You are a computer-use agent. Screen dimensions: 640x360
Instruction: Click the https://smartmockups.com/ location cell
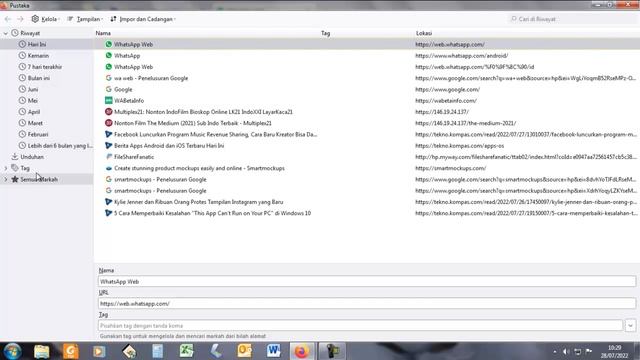(451, 168)
